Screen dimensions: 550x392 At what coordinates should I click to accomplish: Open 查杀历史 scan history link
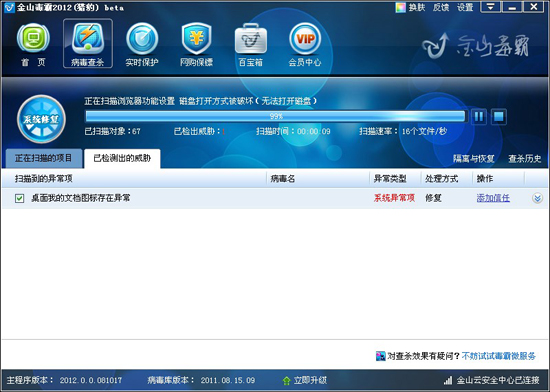tap(525, 159)
